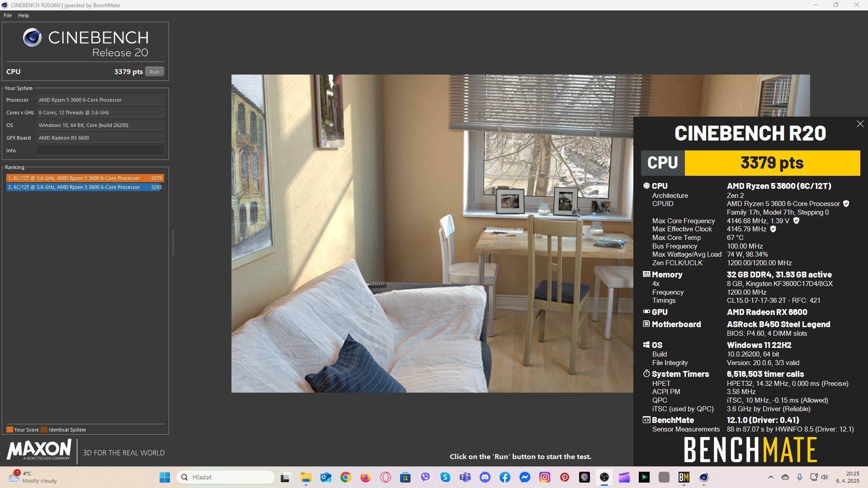
Task: Select ranking entry 2 with score 3293
Action: 84,187
